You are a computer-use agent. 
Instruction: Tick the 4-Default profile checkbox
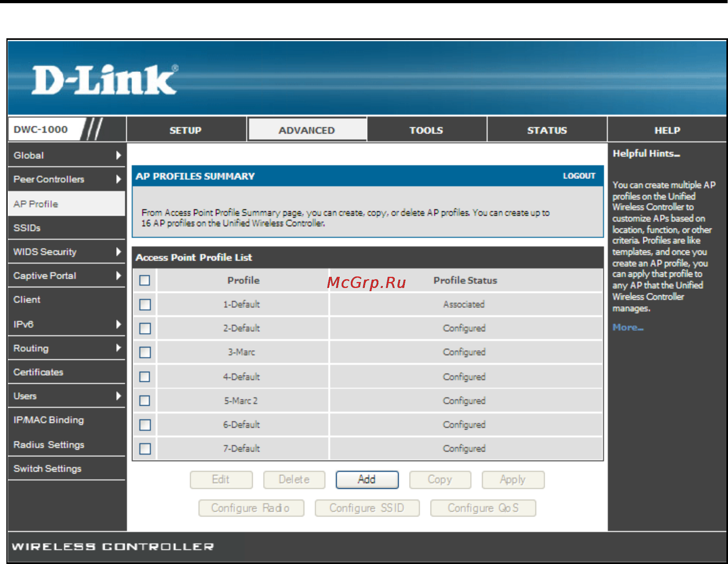coord(145,377)
